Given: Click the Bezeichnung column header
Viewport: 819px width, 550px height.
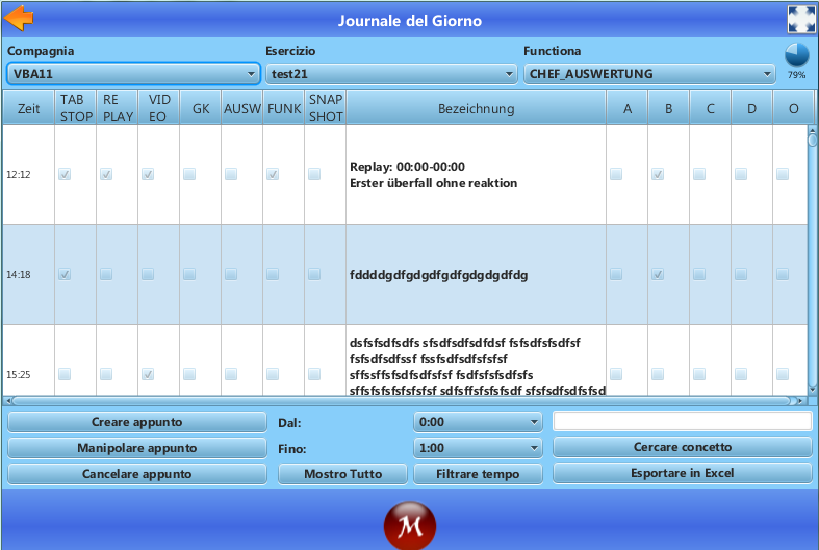Looking at the screenshot, I should [x=476, y=108].
